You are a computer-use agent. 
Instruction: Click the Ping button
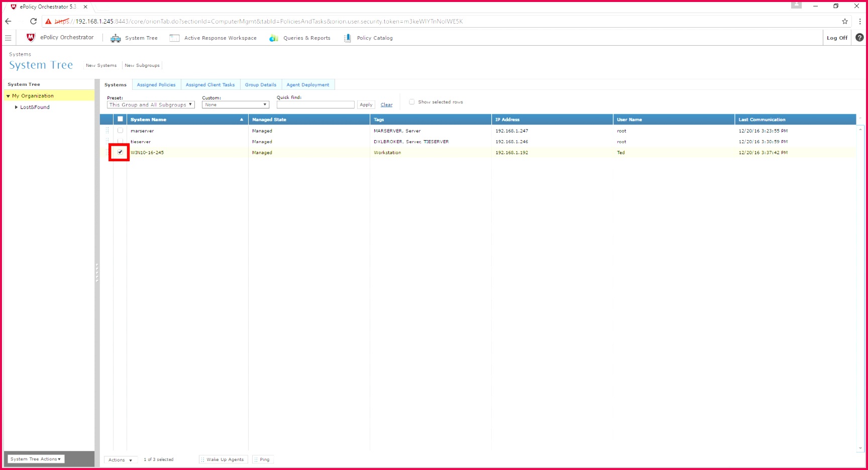pyautogui.click(x=263, y=459)
